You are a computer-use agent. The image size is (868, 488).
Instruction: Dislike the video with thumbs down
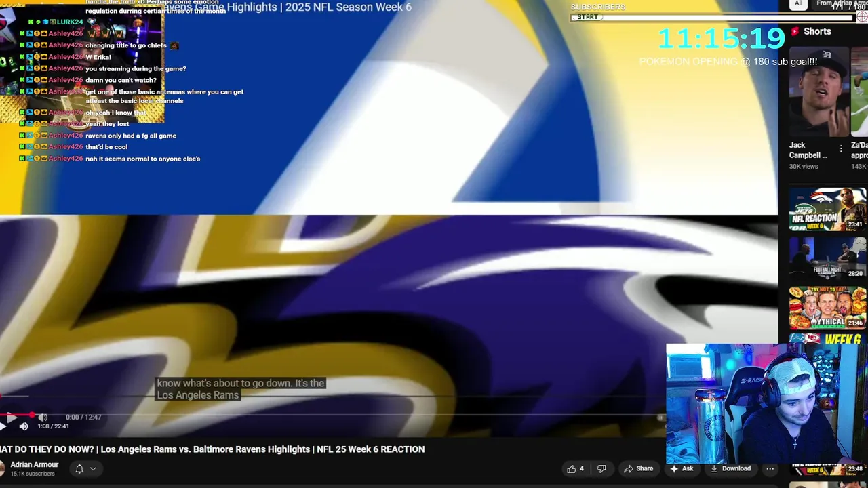[601, 468]
